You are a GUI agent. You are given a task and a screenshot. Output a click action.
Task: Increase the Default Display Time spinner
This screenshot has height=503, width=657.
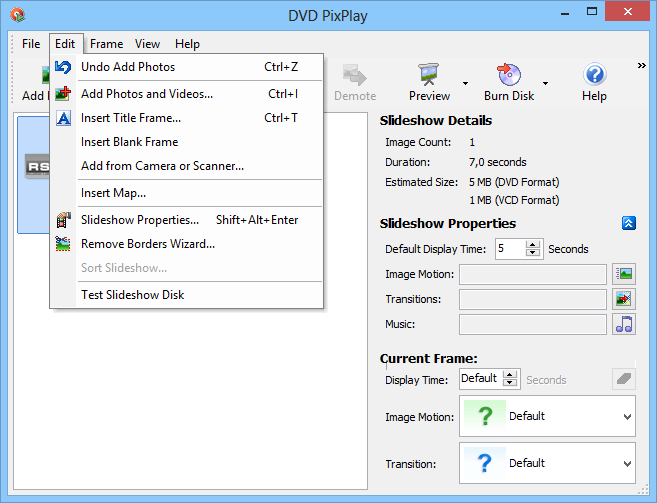(x=533, y=245)
